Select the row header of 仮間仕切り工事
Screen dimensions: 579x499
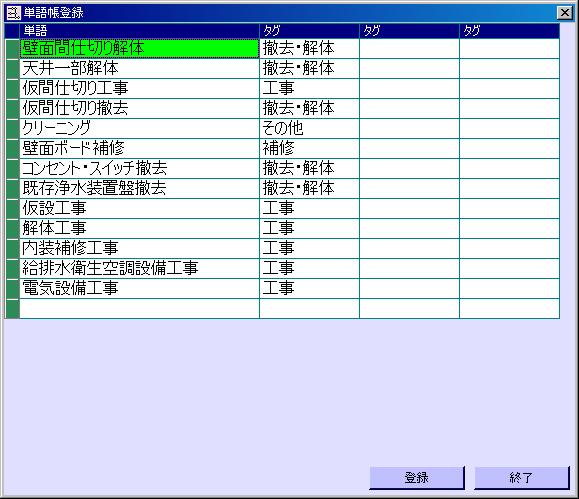[12, 88]
